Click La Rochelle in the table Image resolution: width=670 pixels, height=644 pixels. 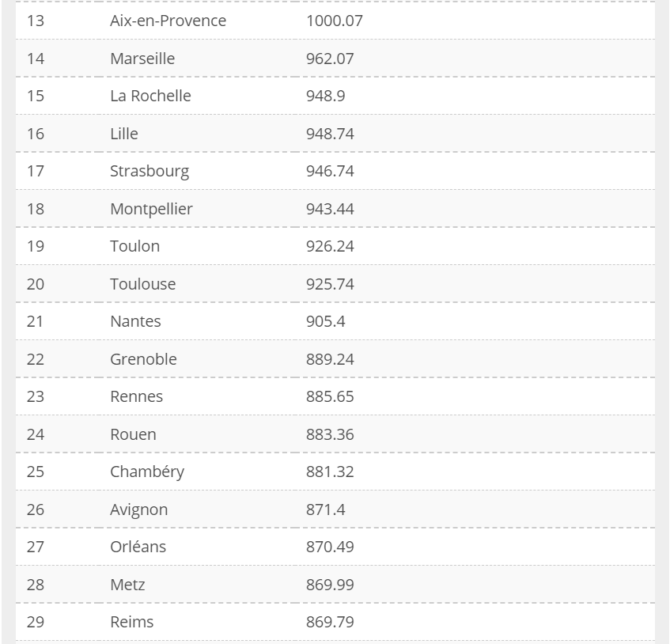tap(150, 96)
